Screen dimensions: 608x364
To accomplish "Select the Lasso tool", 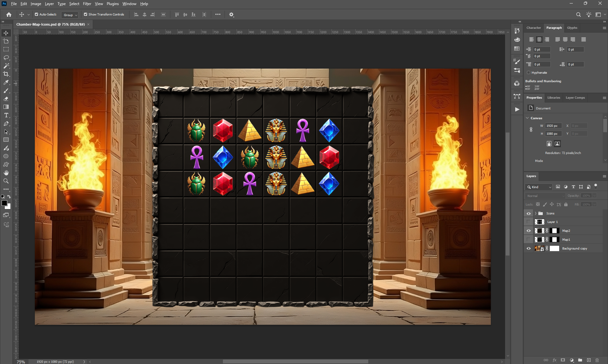I will [6, 58].
